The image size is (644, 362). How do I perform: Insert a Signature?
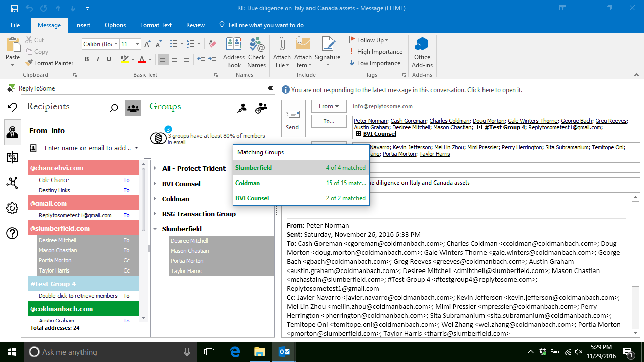pos(328,52)
